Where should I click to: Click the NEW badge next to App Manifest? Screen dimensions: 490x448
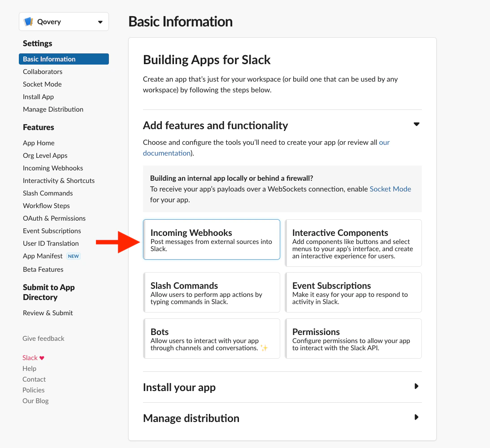tap(73, 256)
